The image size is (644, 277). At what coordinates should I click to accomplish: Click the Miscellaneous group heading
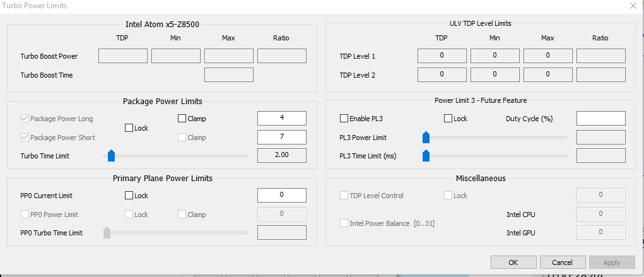click(481, 179)
